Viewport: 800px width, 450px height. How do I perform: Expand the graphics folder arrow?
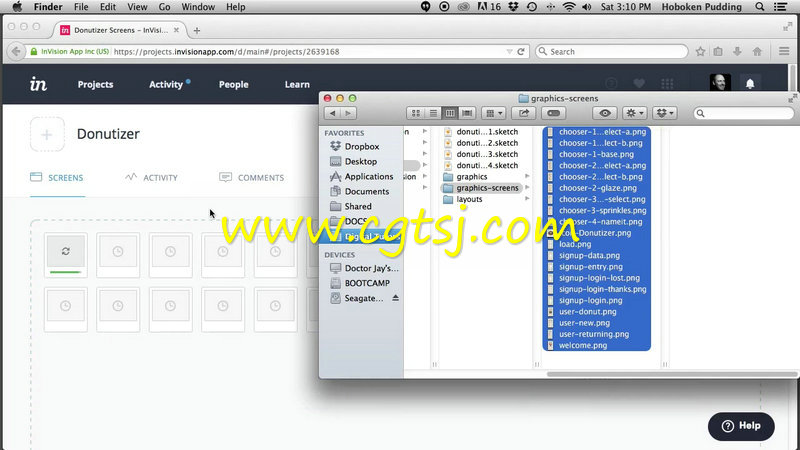pyautogui.click(x=527, y=177)
